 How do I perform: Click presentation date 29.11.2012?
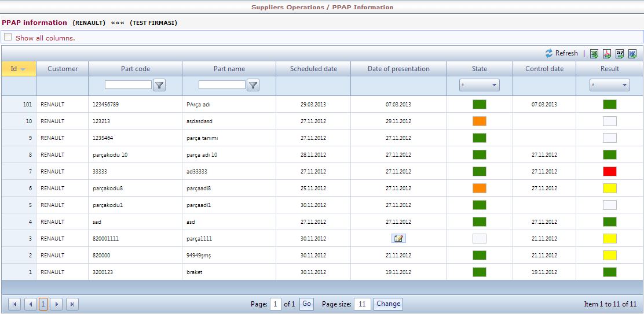coord(398,121)
